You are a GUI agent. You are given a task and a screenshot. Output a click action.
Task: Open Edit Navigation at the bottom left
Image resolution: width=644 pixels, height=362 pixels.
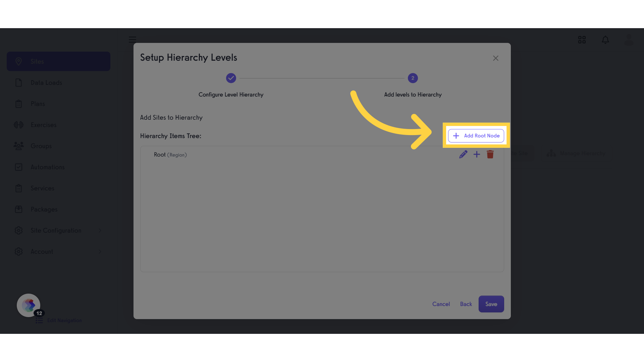click(x=65, y=320)
